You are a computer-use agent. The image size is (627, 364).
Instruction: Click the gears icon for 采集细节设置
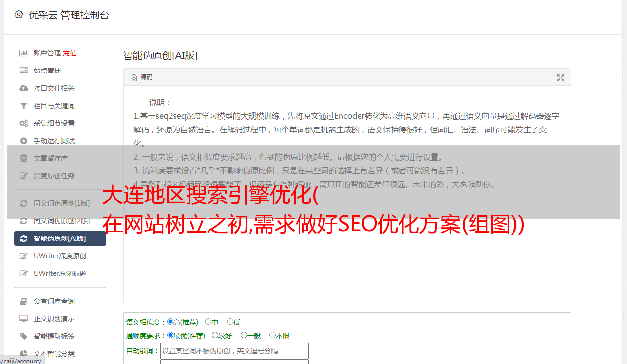click(x=23, y=123)
